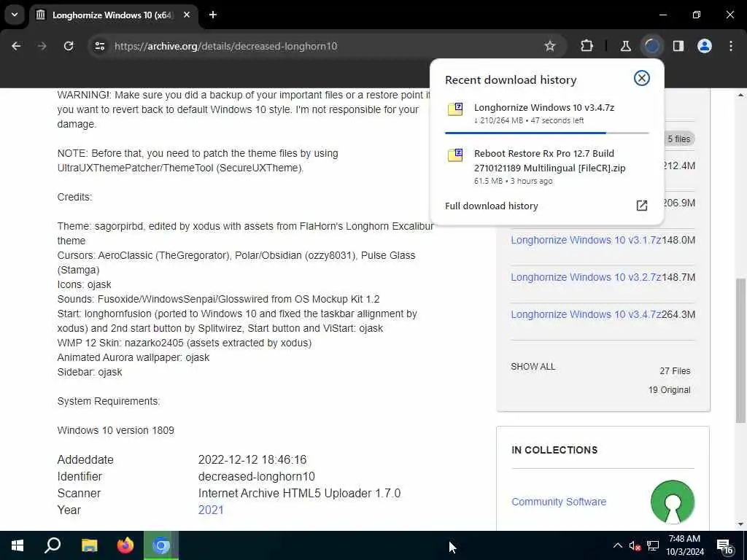Click the page vertical scrollbar thumb
Image resolution: width=747 pixels, height=560 pixels.
(x=740, y=351)
